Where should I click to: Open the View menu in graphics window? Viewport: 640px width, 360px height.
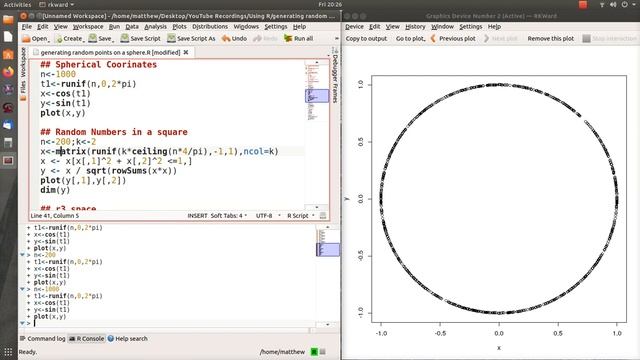392,27
